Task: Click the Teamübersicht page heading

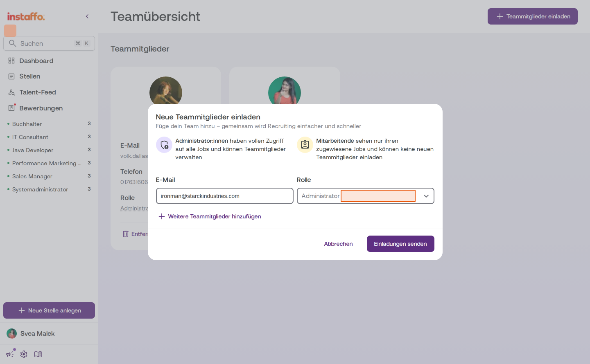Action: (x=155, y=16)
